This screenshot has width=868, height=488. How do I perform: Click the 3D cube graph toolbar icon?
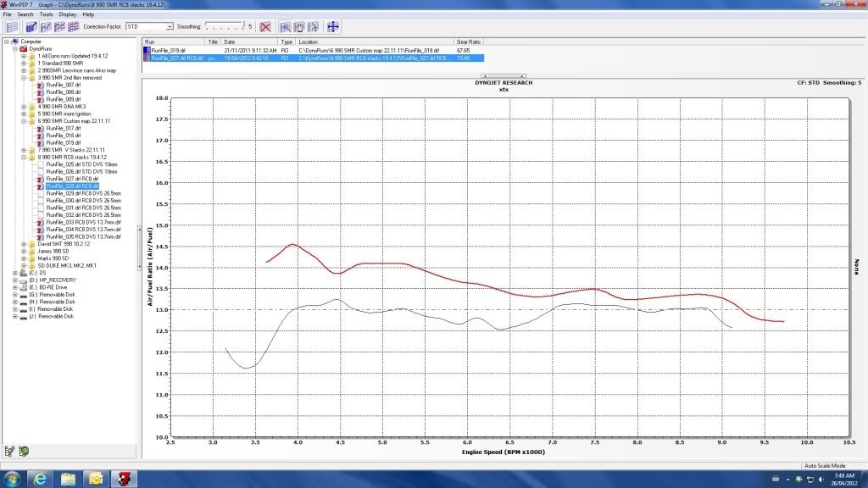(32, 26)
